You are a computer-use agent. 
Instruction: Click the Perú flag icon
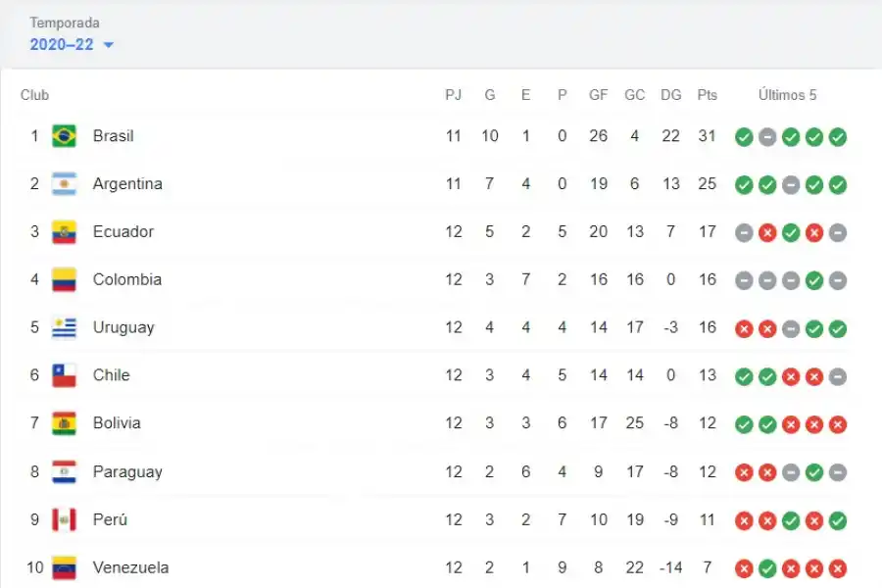click(x=64, y=519)
